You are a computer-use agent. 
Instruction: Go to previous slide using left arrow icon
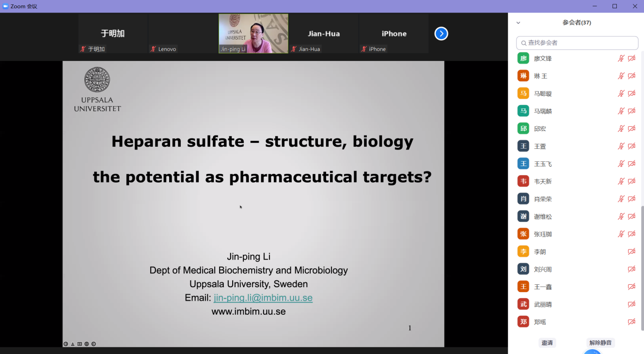click(66, 344)
